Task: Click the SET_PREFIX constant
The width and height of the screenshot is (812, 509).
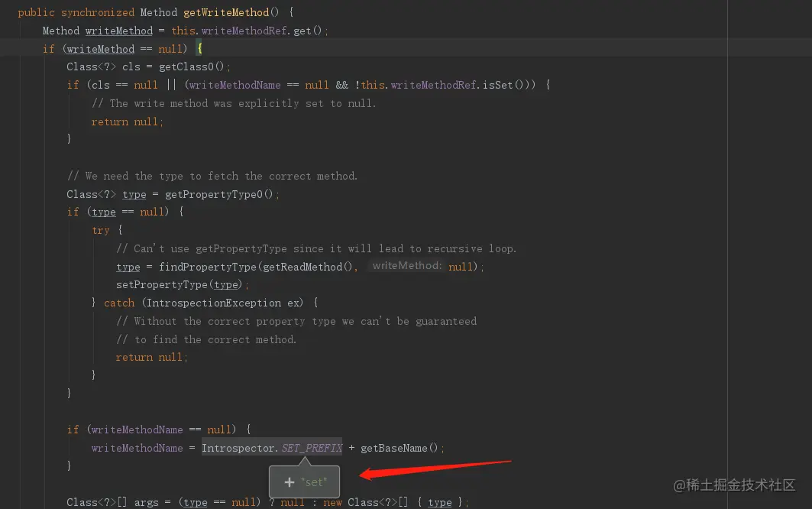Action: [x=312, y=448]
